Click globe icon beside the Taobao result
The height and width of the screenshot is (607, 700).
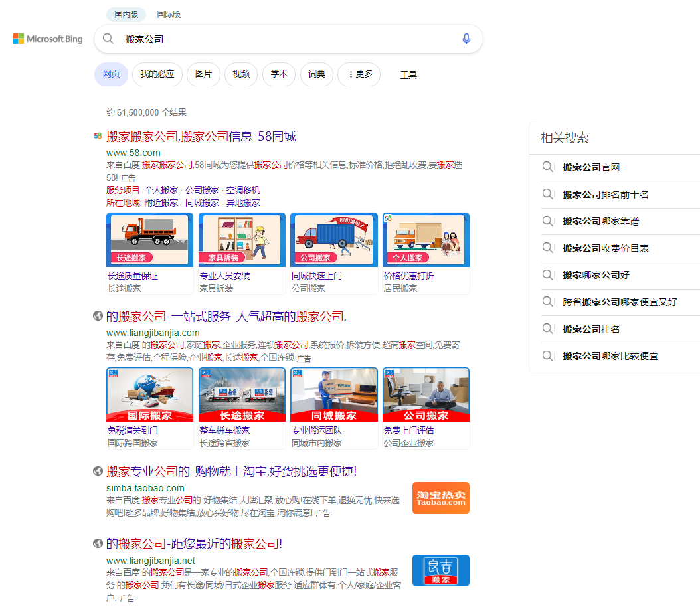click(x=98, y=471)
